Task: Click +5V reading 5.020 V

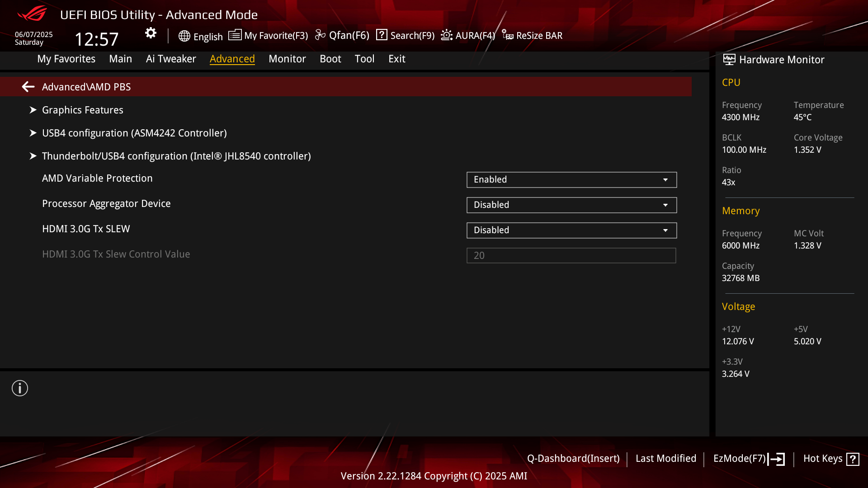Action: coord(807,342)
